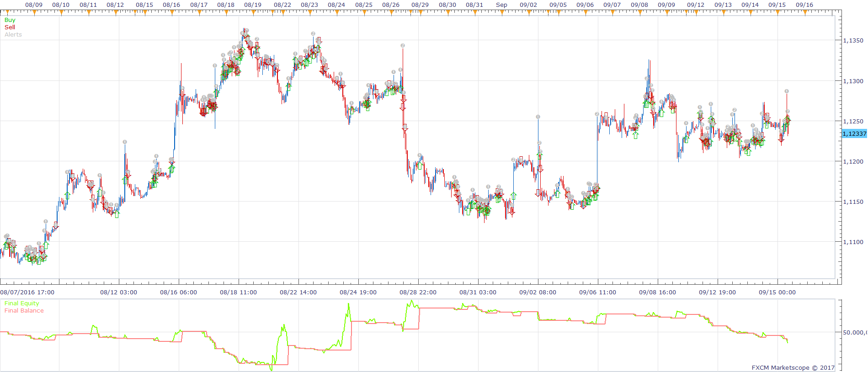Screen dimensions: 868x372
Task: Select the 08/30 date label
Action: click(x=447, y=5)
